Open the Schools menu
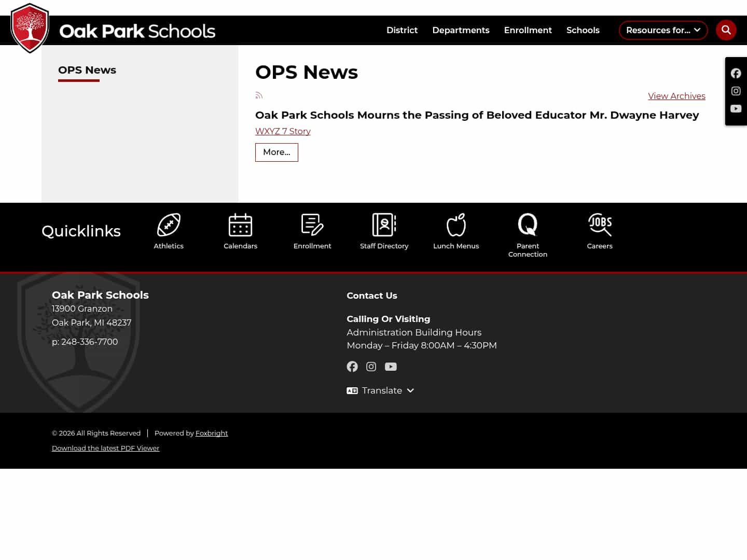This screenshot has height=560, width=747. (583, 30)
